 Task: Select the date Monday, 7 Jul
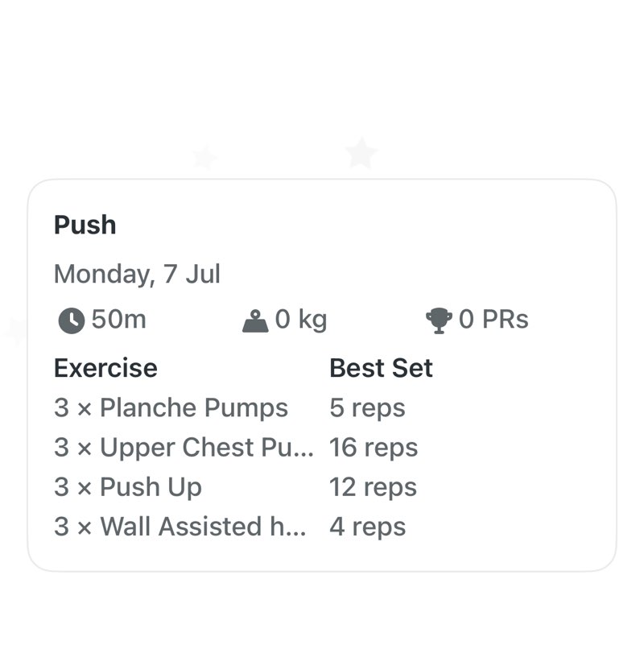(137, 275)
